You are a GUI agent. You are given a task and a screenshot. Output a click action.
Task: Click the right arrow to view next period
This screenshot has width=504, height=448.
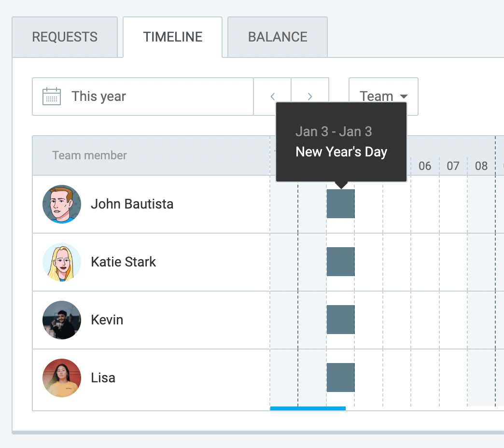[309, 96]
